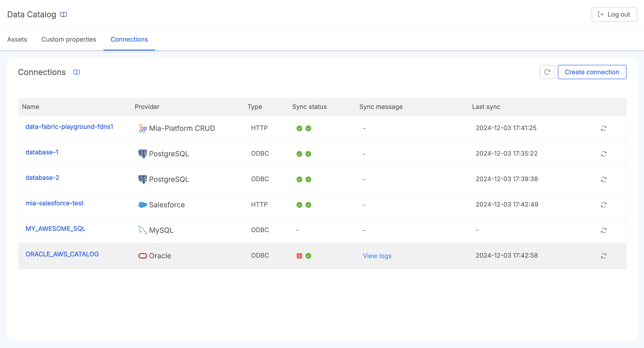
Task: Click red failed status icon on Oracle row
Action: click(299, 256)
